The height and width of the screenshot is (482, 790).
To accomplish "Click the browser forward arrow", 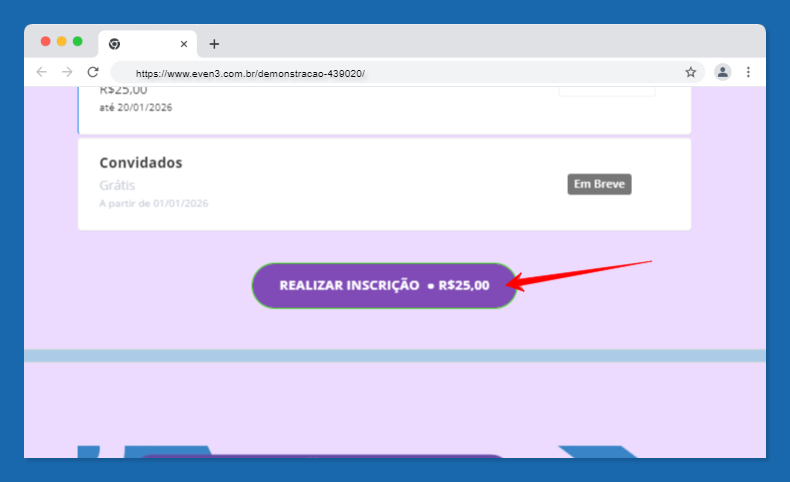I will 67,72.
